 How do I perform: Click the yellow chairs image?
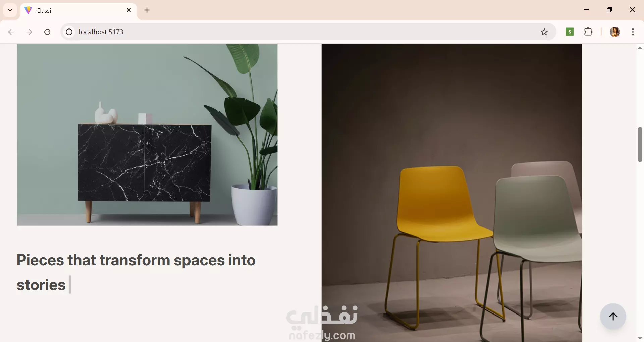coord(452,193)
